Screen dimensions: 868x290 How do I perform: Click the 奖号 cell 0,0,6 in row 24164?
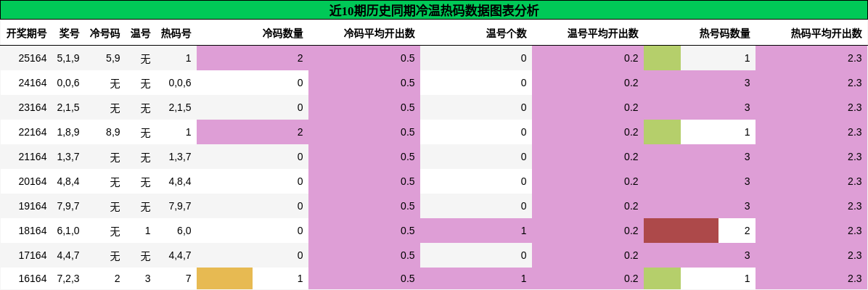[68, 83]
